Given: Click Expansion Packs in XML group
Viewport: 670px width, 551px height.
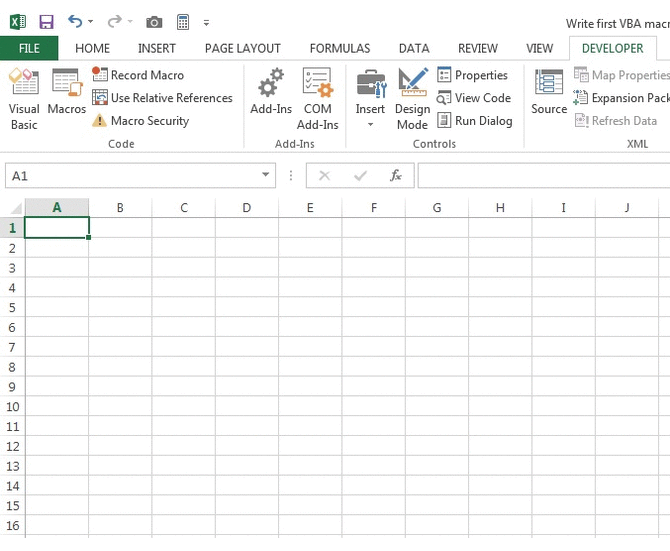Looking at the screenshot, I should 622,98.
